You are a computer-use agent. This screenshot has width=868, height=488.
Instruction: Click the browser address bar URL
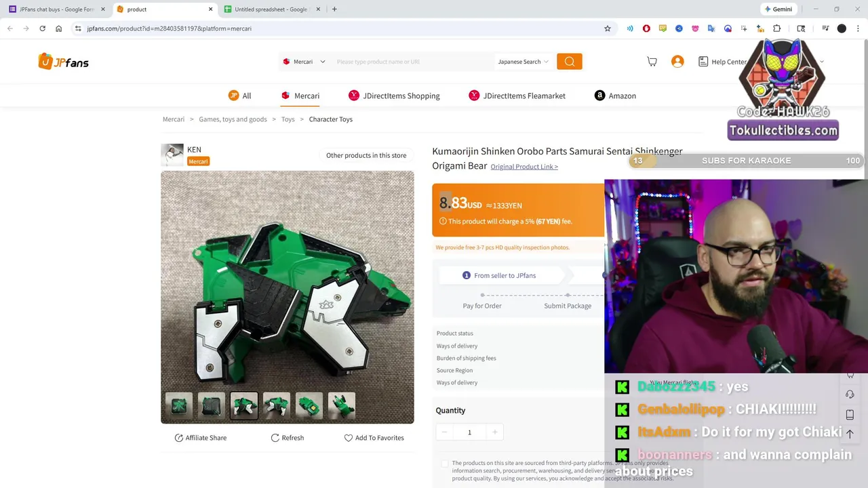170,28
